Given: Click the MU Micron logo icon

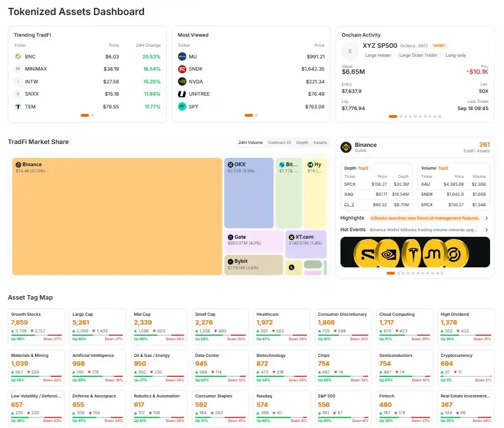Looking at the screenshot, I should coord(182,57).
